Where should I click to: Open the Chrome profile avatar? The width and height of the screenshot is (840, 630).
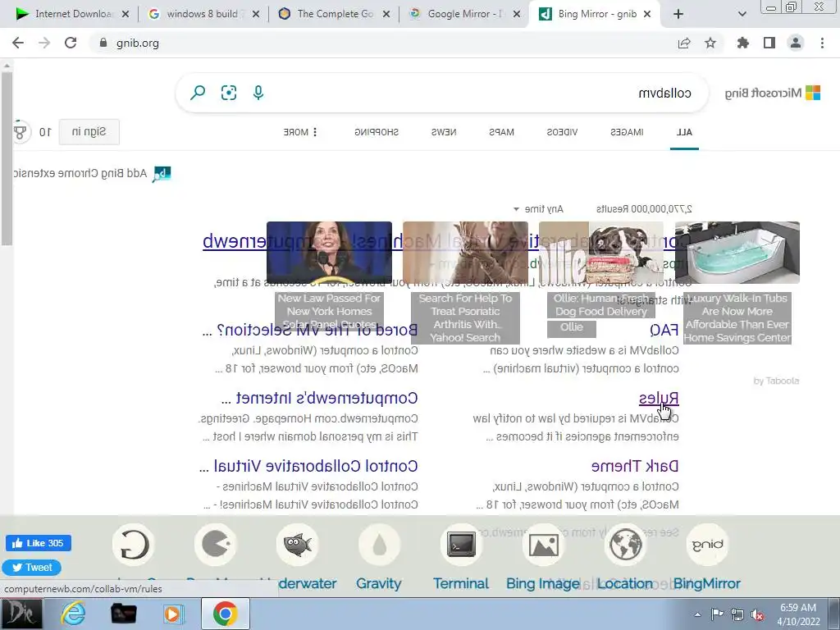click(796, 43)
